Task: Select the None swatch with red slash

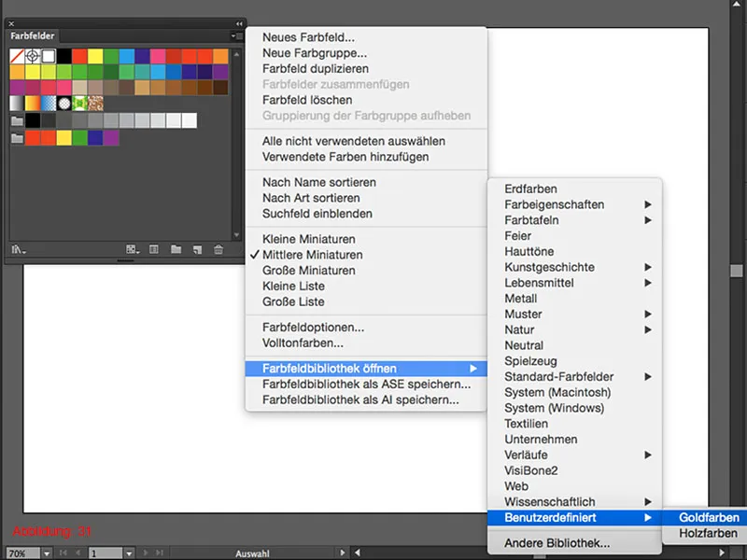Action: pos(17,56)
